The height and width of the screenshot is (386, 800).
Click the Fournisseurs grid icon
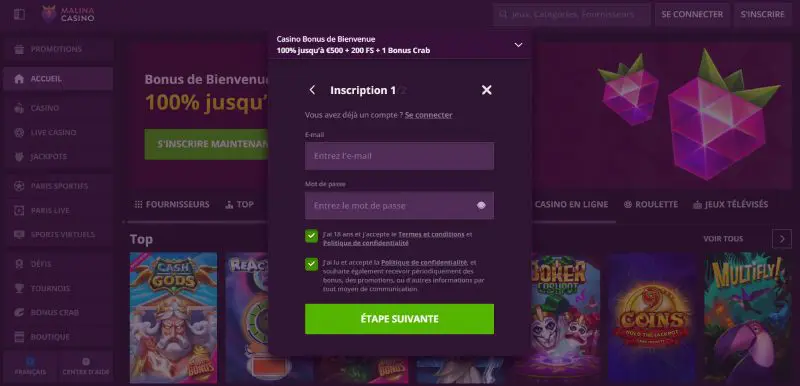(138, 204)
